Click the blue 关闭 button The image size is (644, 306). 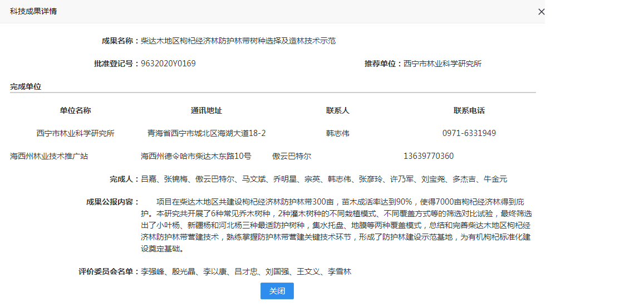tap(277, 291)
